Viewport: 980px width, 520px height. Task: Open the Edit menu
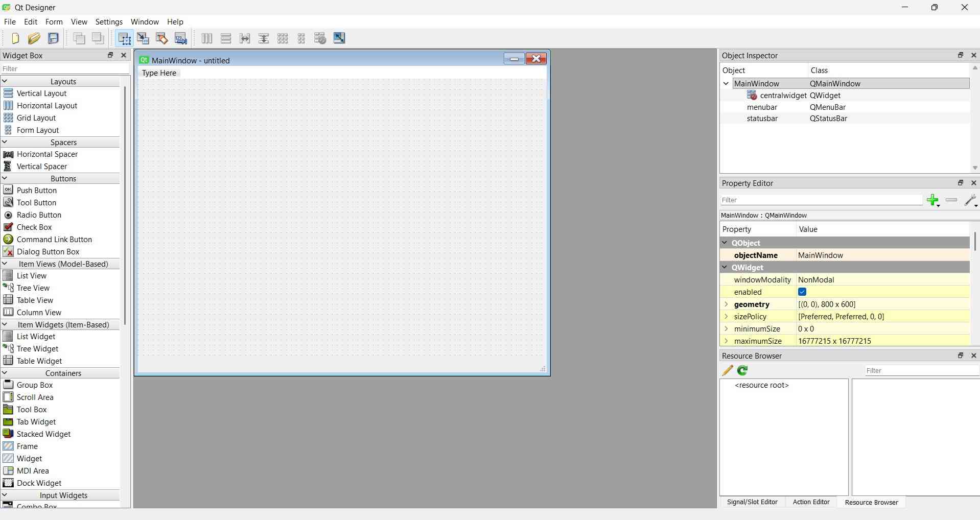31,22
